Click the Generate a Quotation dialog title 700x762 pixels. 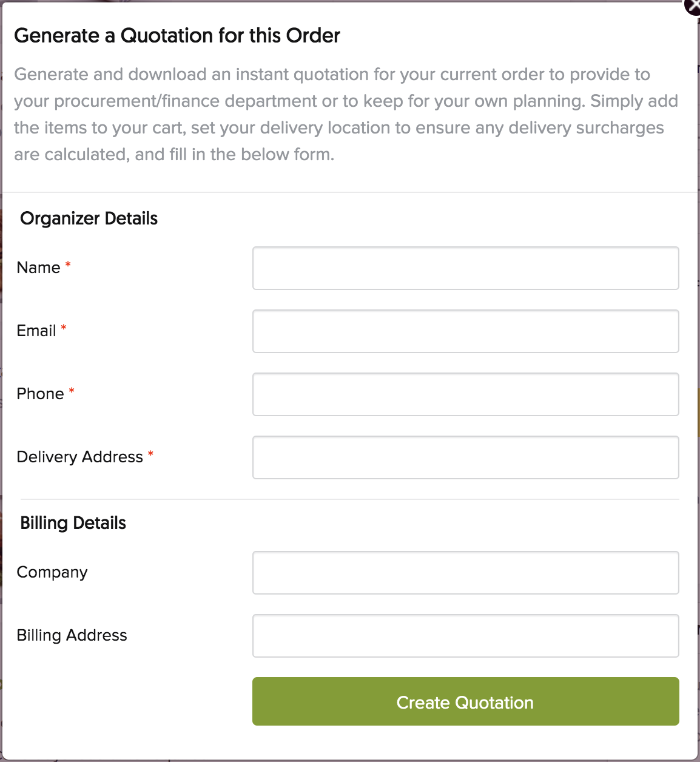177,36
